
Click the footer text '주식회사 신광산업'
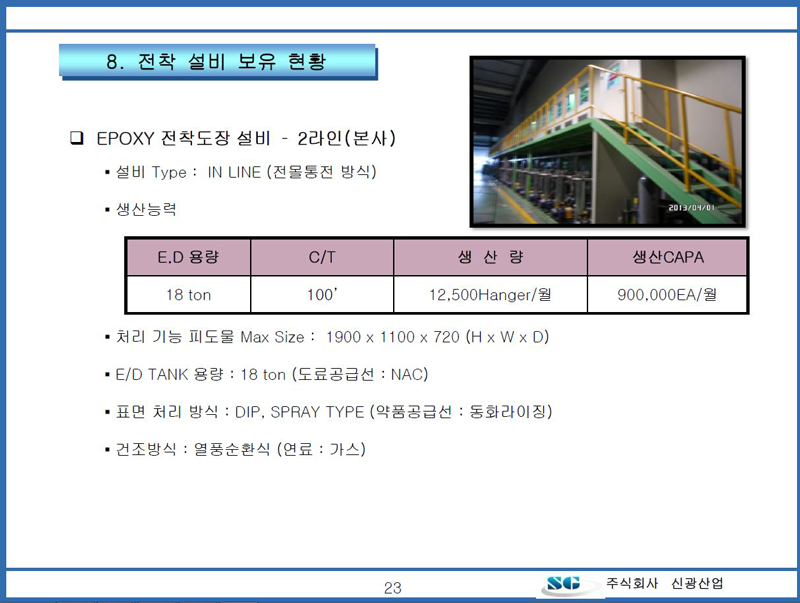(x=664, y=583)
